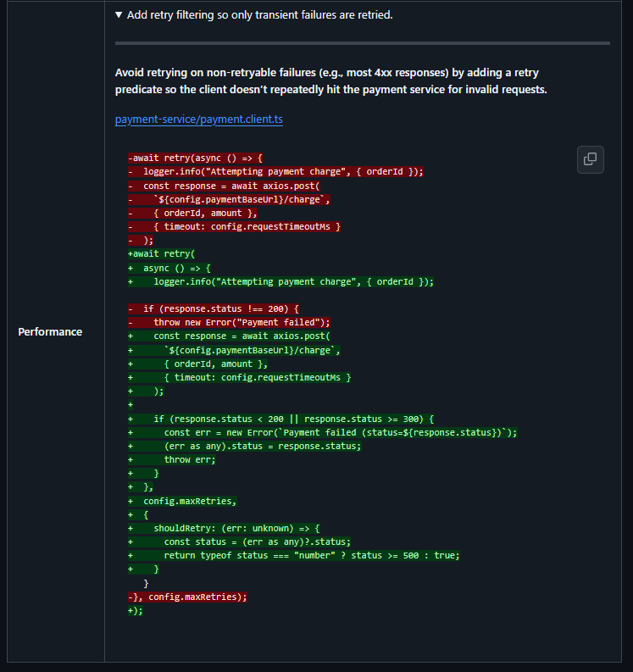Click removed line 'if (response.status !== 200) {'
This screenshot has height=672, width=633.
[x=214, y=309]
